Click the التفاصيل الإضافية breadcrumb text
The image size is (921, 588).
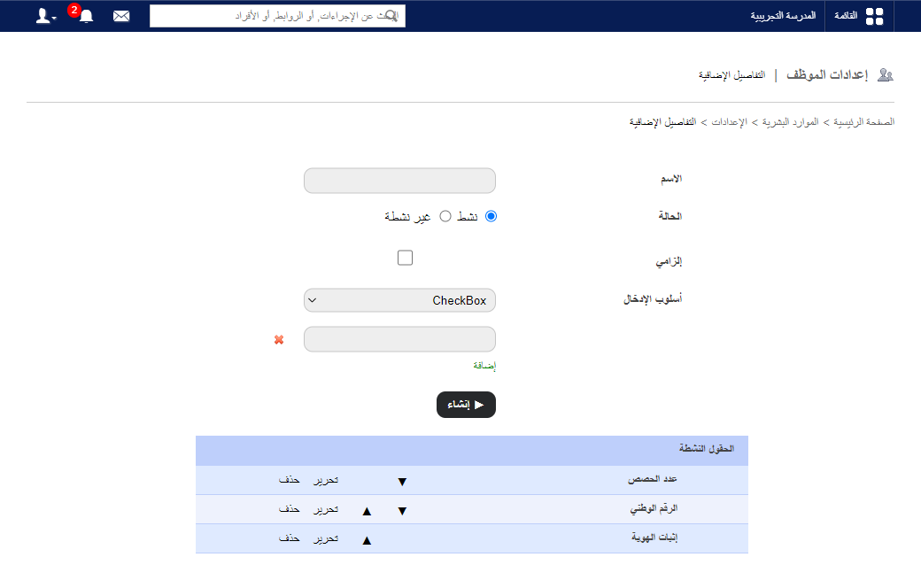tap(662, 122)
